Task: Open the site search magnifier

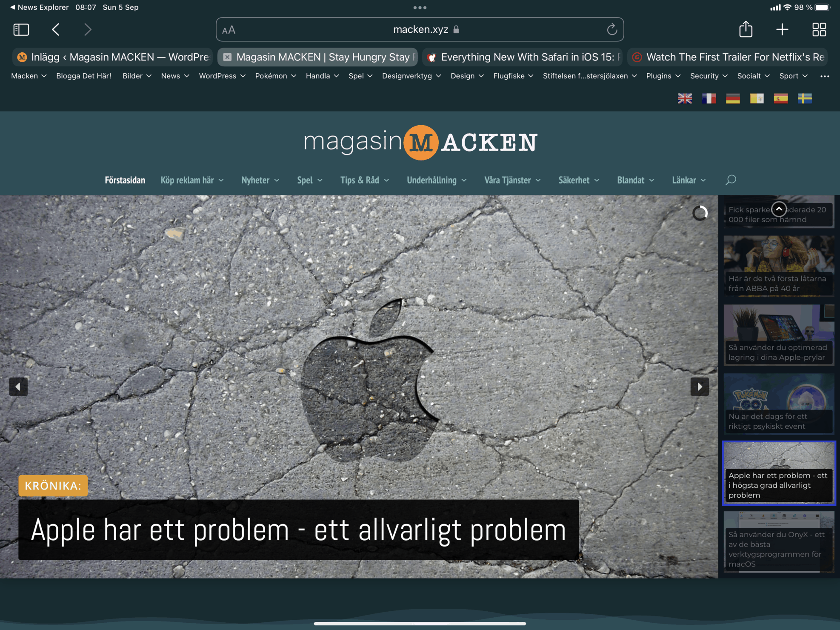Action: coord(731,180)
